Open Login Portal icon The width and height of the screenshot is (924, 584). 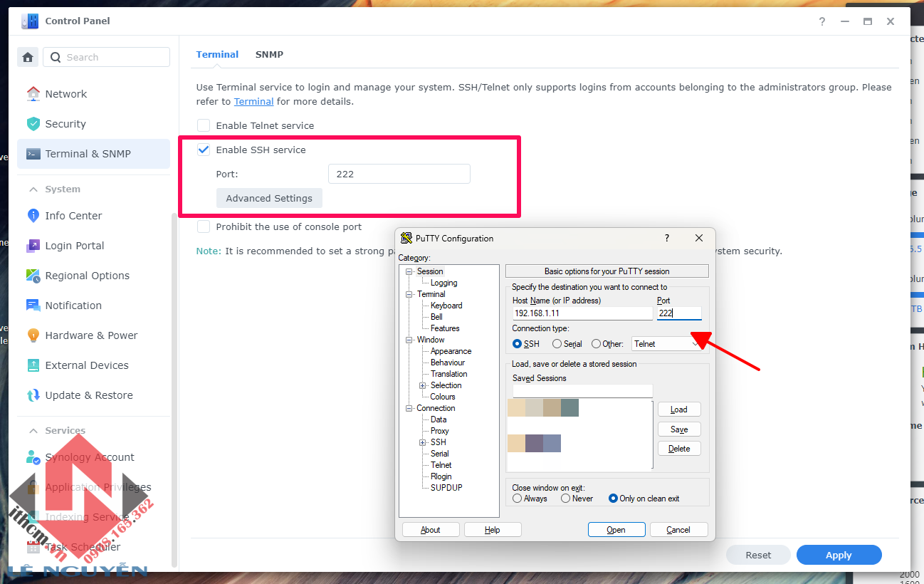(33, 246)
